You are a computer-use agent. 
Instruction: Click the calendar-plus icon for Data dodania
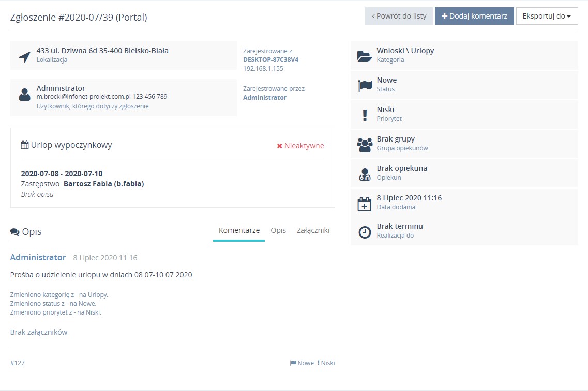(x=365, y=204)
